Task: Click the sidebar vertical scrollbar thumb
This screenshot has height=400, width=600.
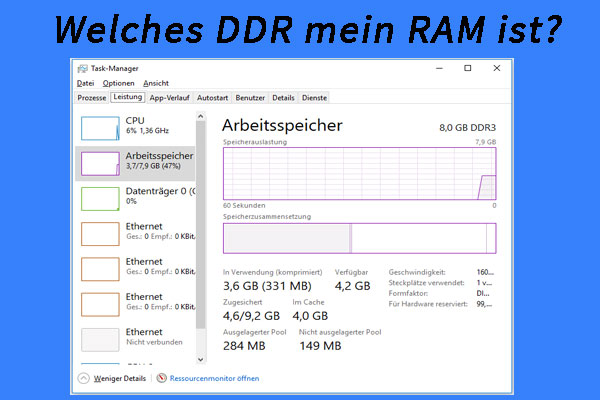Action: pyautogui.click(x=201, y=225)
